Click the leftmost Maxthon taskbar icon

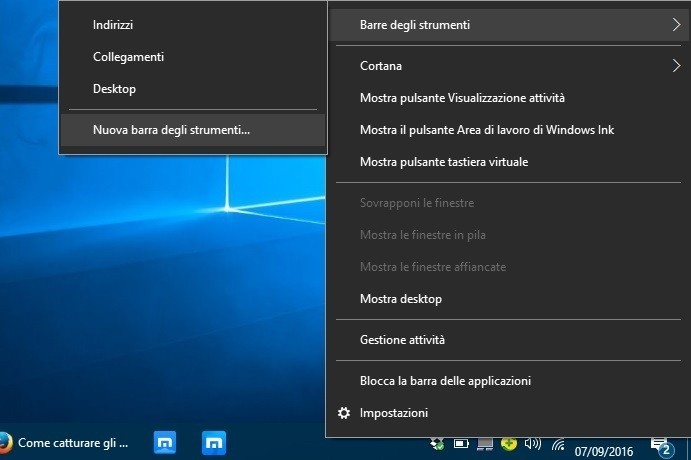(166, 442)
